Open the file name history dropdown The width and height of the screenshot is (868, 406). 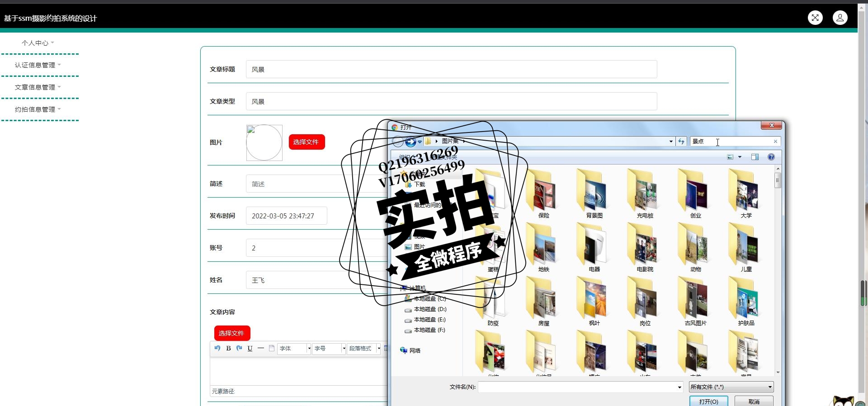click(679, 387)
